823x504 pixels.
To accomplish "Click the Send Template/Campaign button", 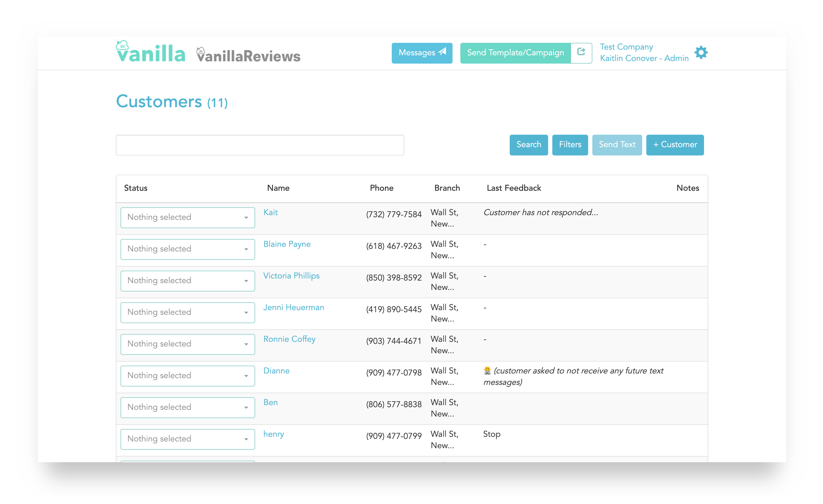I will (x=515, y=53).
